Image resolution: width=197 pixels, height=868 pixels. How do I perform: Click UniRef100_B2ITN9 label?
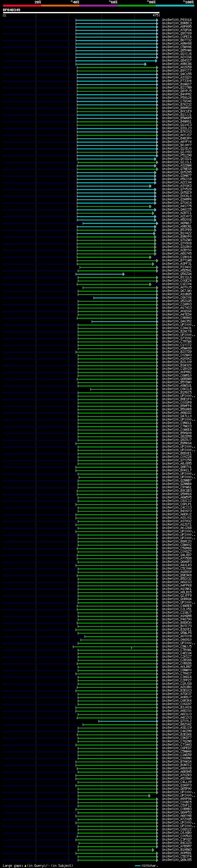coord(176,88)
